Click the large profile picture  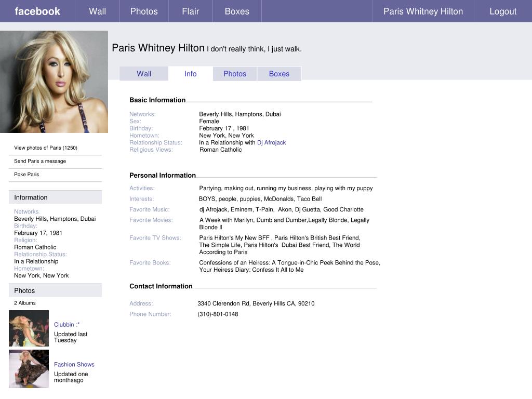click(x=54, y=82)
